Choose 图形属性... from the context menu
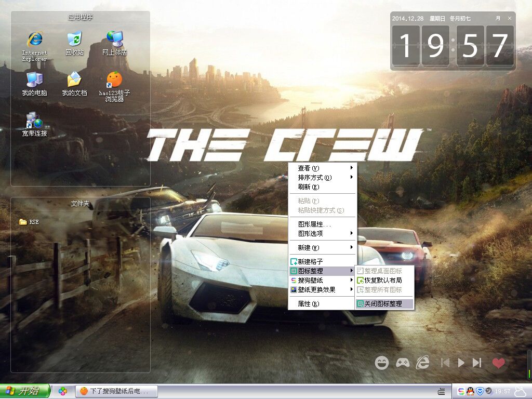This screenshot has width=532, height=399. (322, 224)
